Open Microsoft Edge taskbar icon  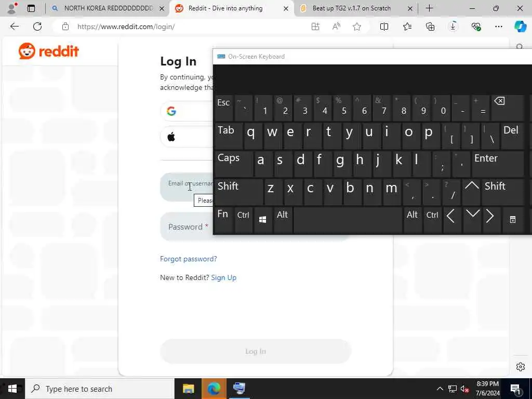click(214, 389)
